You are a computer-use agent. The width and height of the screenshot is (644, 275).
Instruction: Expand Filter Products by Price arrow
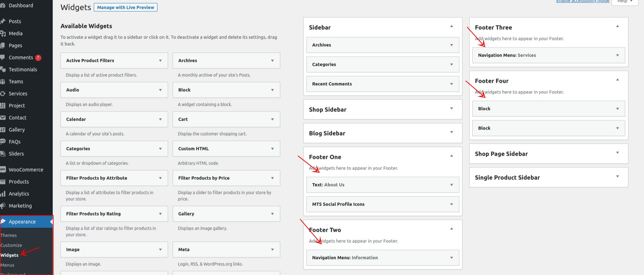tap(272, 178)
